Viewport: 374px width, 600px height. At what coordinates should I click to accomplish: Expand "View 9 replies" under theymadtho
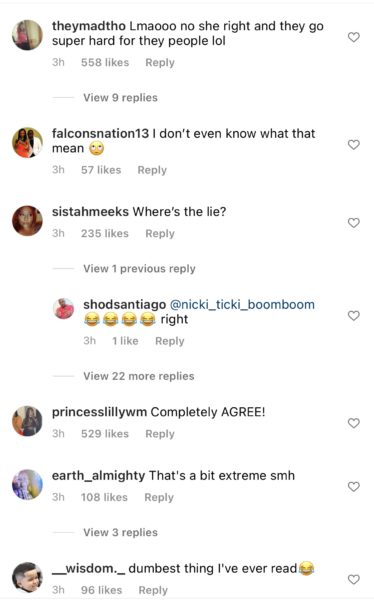pos(120,98)
